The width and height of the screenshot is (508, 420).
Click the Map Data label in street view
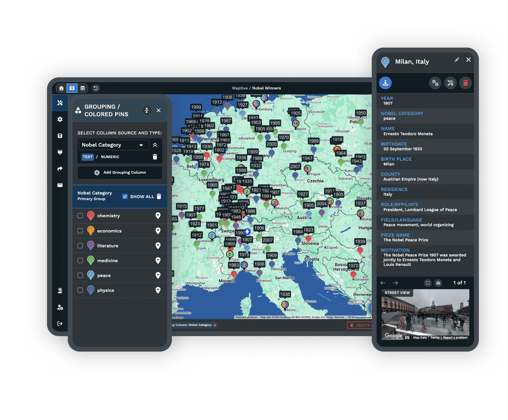(420, 337)
